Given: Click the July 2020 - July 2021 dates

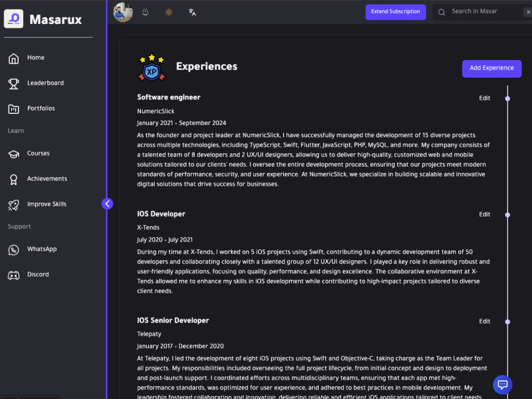Looking at the screenshot, I should tap(164, 240).
